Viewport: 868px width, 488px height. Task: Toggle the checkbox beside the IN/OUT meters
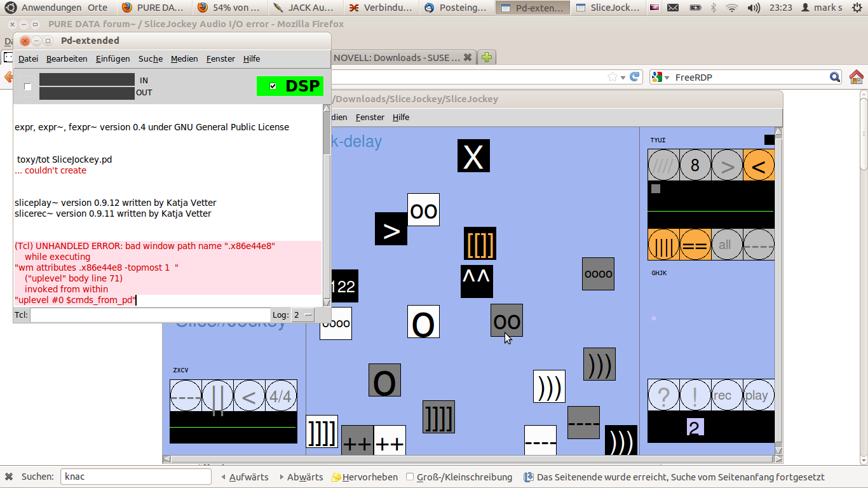point(27,86)
